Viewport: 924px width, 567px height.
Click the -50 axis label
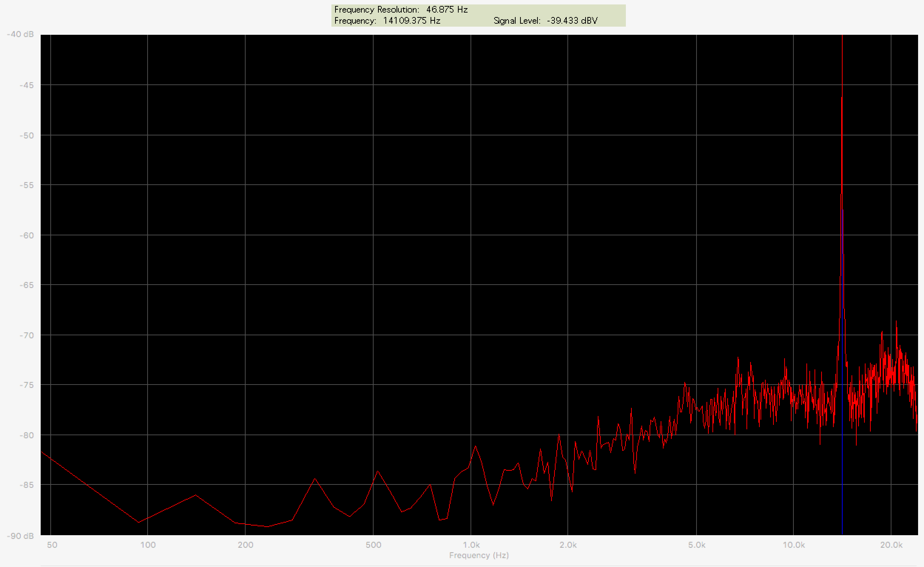(27, 135)
